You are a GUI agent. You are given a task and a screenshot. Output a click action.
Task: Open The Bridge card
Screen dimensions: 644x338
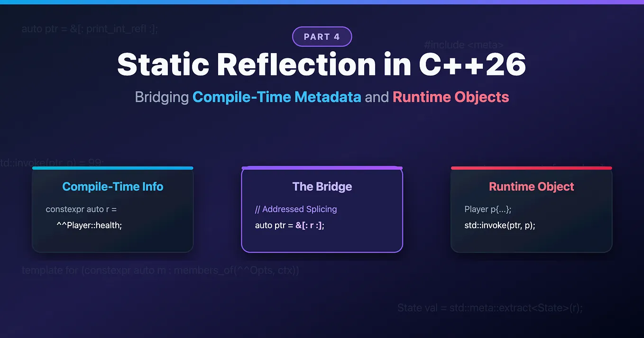click(322, 210)
